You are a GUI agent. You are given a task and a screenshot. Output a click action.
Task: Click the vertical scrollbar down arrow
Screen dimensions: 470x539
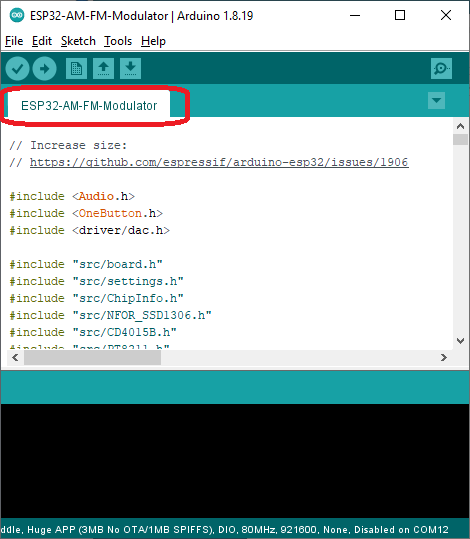(460, 341)
